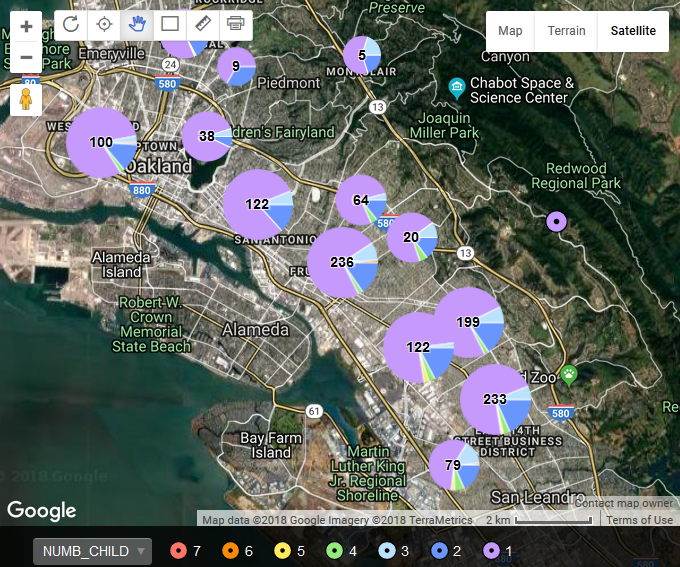Activate the pan hand tool
The width and height of the screenshot is (680, 567).
(x=137, y=24)
